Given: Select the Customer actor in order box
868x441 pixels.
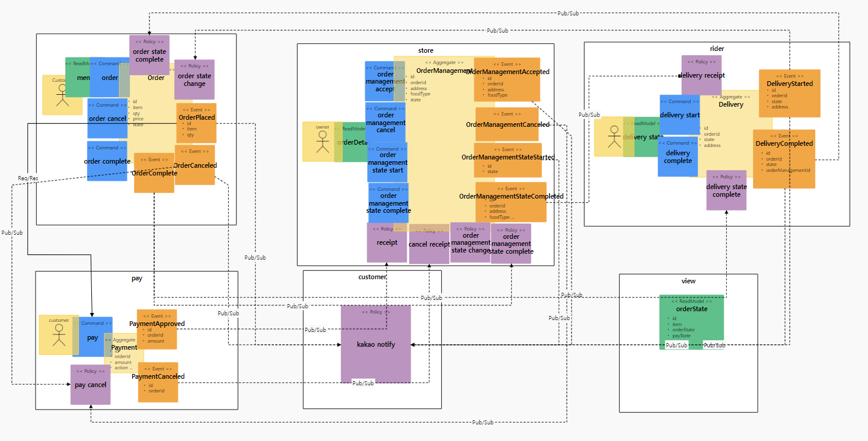Looking at the screenshot, I should pyautogui.click(x=62, y=95).
